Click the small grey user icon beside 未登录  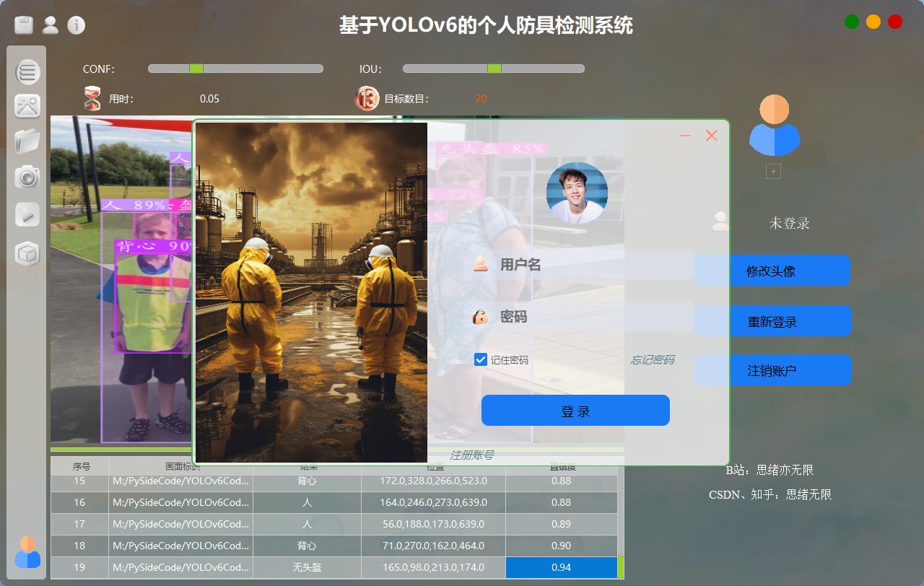pos(720,222)
